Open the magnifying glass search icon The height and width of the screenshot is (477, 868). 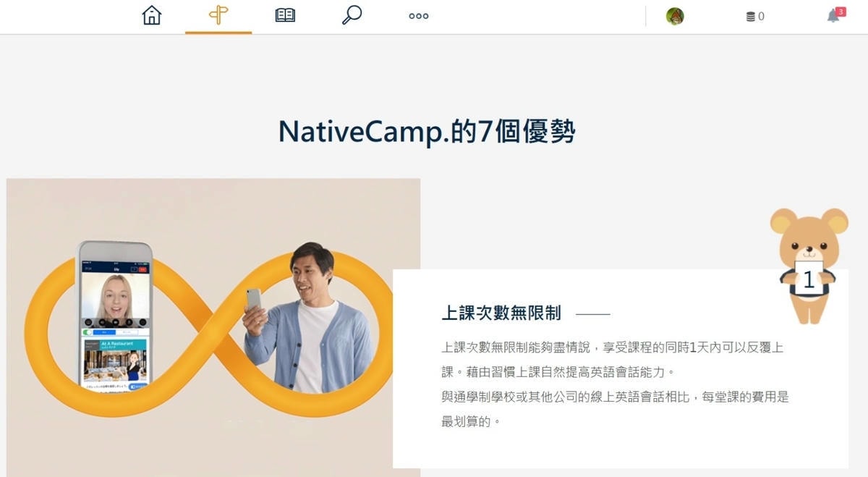click(352, 15)
